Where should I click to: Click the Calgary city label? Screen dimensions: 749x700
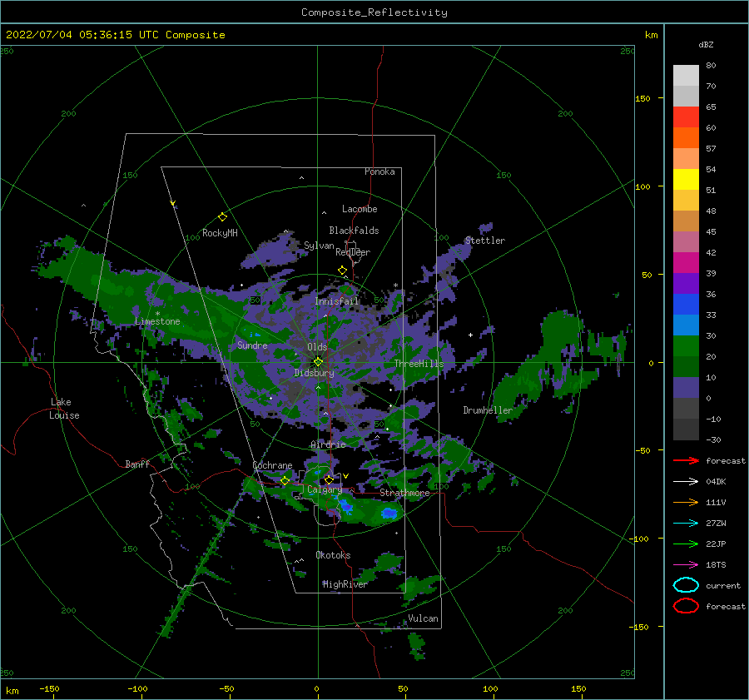pos(325,489)
